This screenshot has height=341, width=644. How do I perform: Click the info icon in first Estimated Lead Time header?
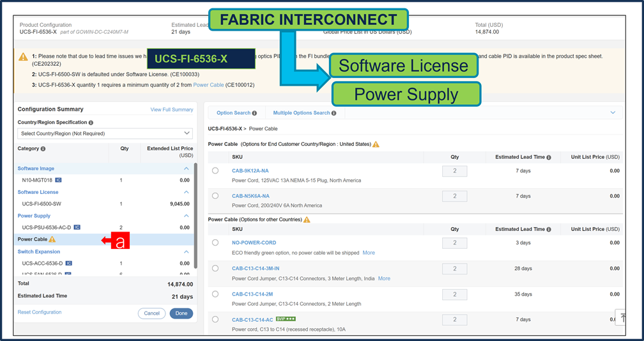click(549, 157)
